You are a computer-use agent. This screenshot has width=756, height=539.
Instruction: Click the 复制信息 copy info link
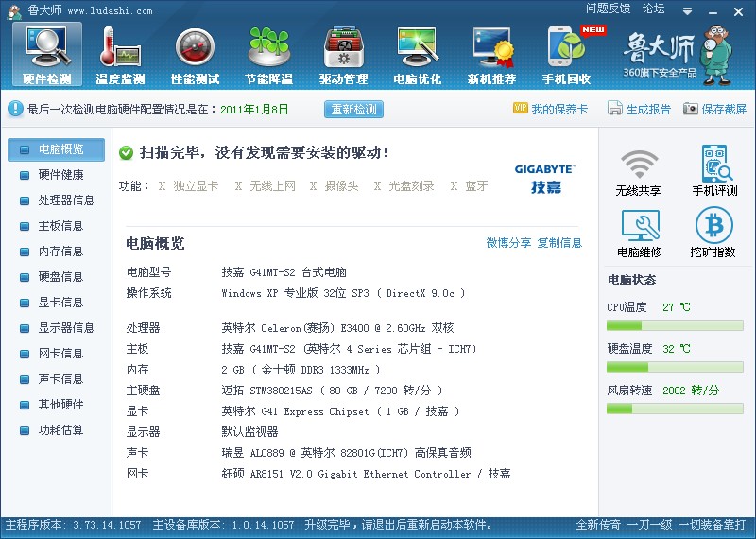point(559,243)
